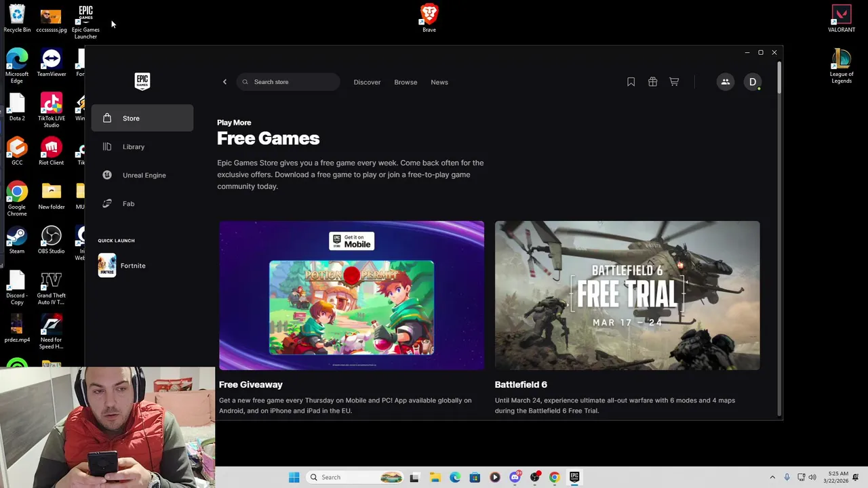Open the Potion Permit mobile giveaway banner
The width and height of the screenshot is (868, 488).
(351, 296)
